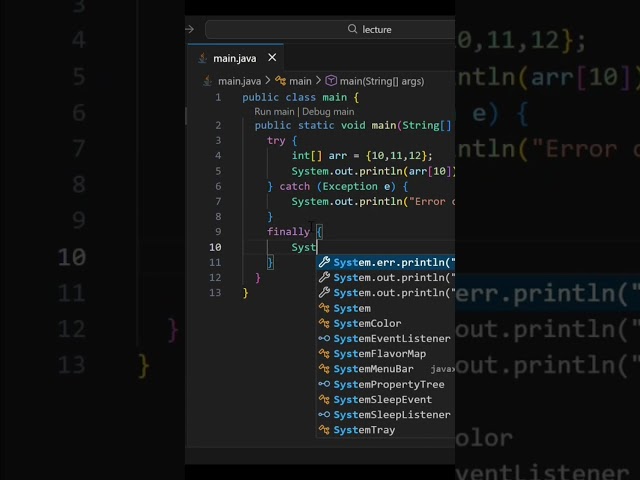
Task: Click the forward navigation arrow
Action: point(189,29)
